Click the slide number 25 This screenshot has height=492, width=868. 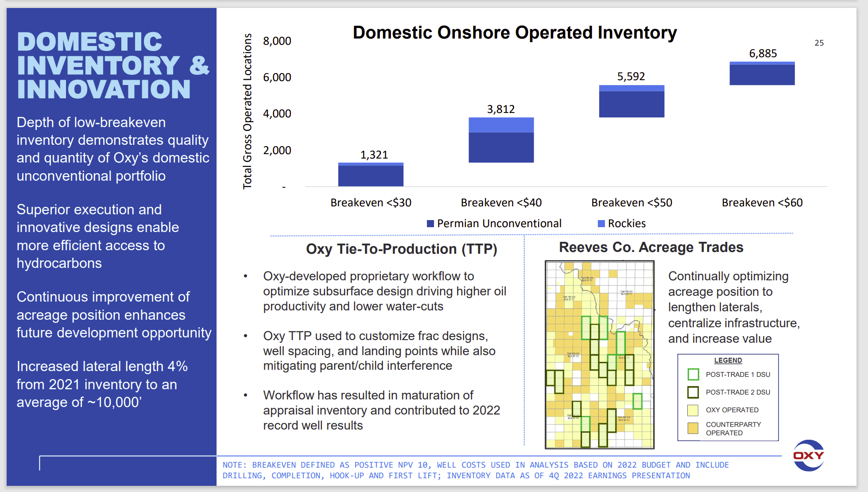pos(819,43)
